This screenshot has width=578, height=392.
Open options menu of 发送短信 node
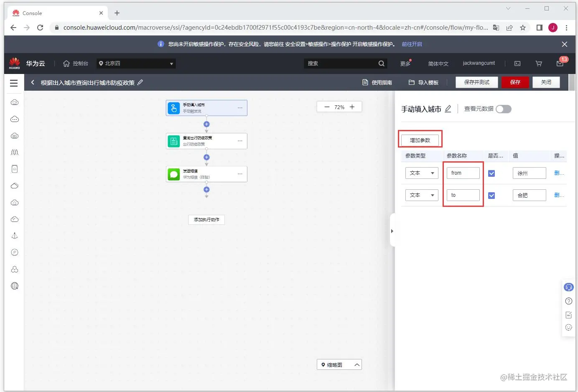[240, 174]
